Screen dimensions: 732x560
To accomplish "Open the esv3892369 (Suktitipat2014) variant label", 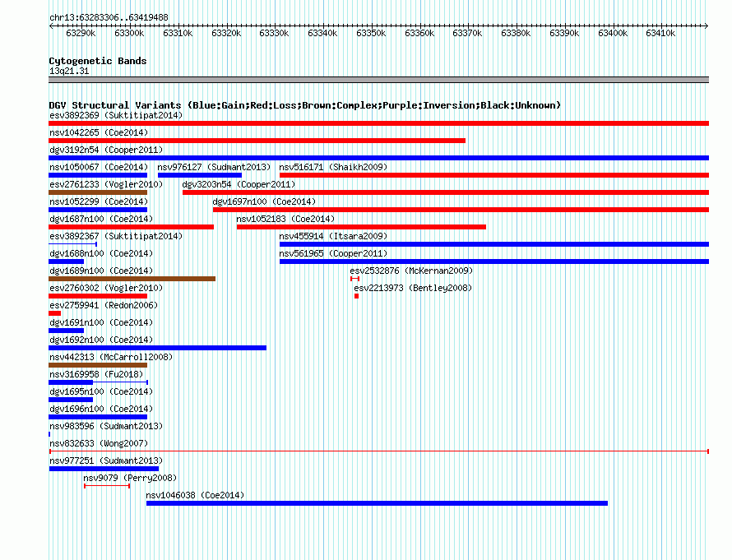I will 116,115.
